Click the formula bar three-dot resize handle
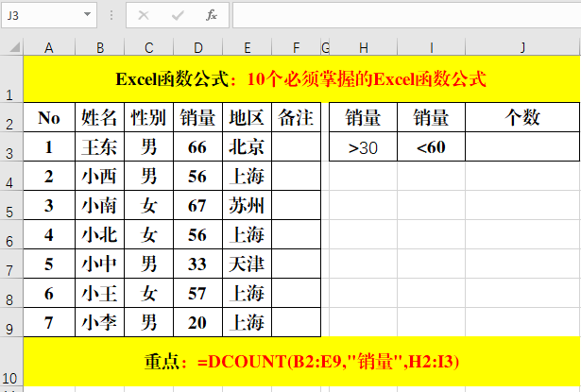This screenshot has height=392, width=581. (x=111, y=15)
